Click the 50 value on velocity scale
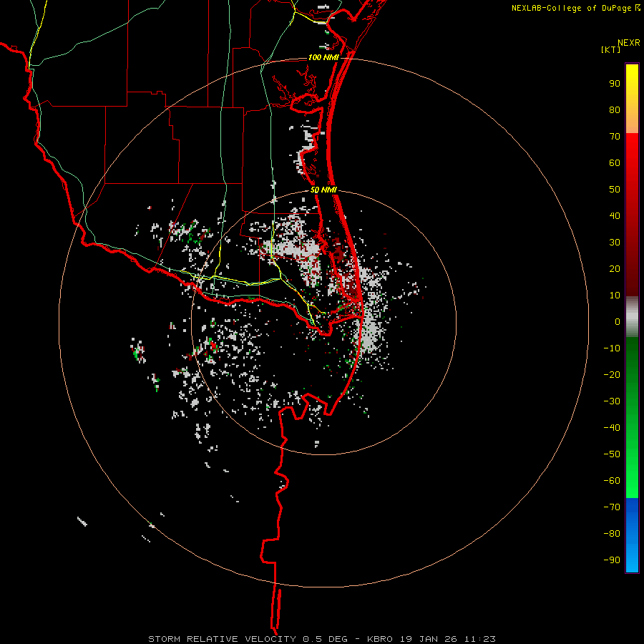644x644 pixels. (615, 190)
